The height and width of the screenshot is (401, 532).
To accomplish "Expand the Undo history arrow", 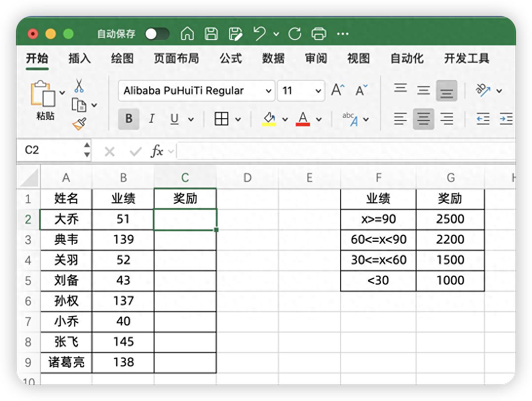I will point(276,34).
